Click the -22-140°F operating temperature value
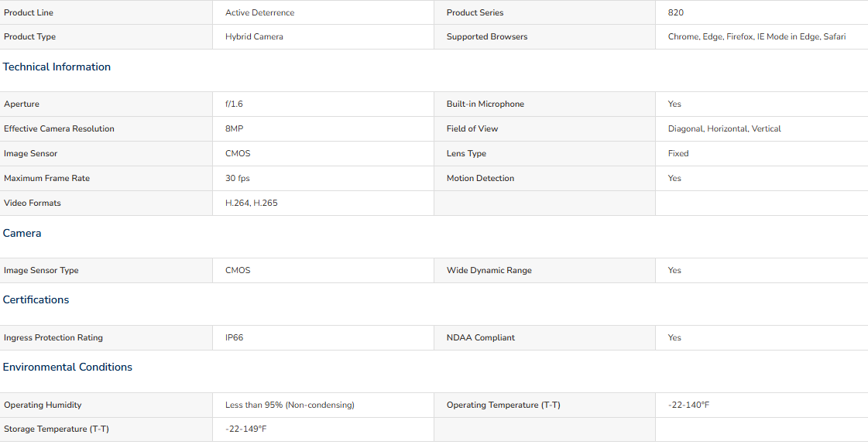Image resolution: width=868 pixels, height=448 pixels. (x=688, y=405)
